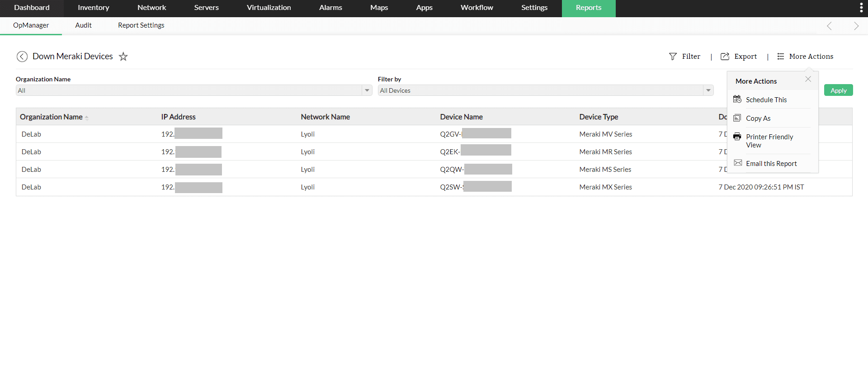Select Copy As in More Actions
Viewport: 868px width, 369px height.
click(x=758, y=118)
